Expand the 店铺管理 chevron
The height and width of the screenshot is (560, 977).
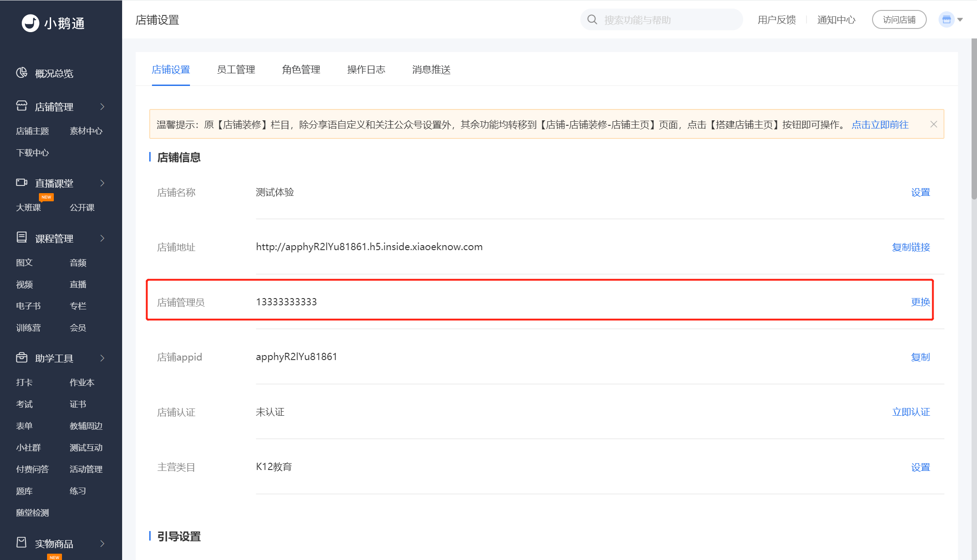[102, 107]
